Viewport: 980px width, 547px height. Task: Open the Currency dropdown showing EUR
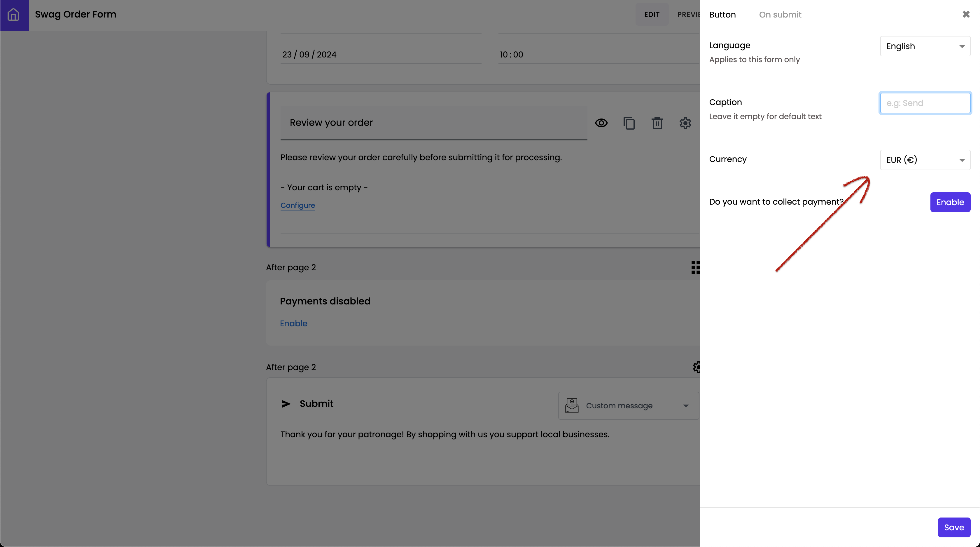[x=925, y=160]
